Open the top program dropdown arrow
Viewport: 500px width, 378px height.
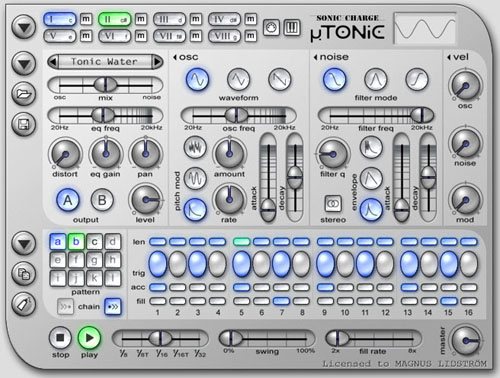coord(23,27)
